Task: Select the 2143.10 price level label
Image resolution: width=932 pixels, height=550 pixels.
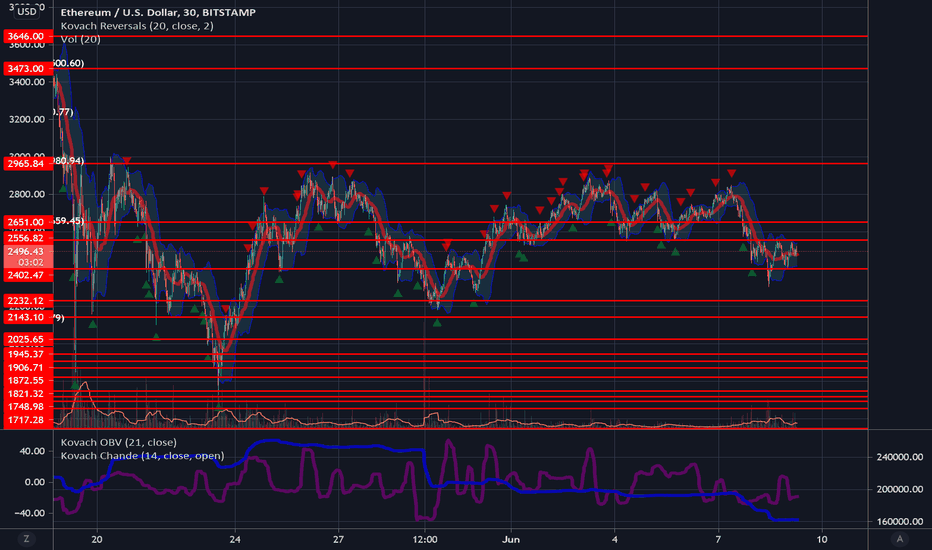Action: (x=28, y=318)
